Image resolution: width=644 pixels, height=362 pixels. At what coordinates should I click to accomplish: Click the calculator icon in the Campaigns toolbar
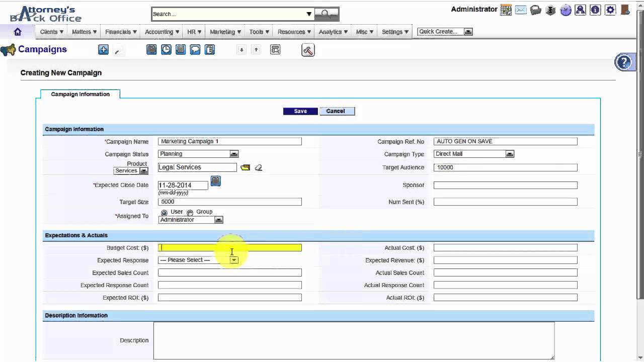pyautogui.click(x=181, y=49)
